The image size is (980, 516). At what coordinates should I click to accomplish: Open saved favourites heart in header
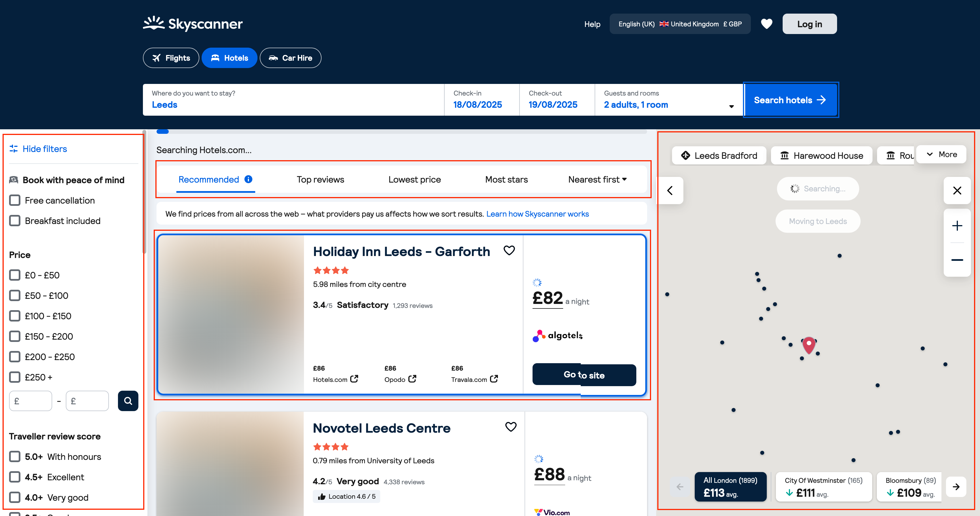[766, 24]
